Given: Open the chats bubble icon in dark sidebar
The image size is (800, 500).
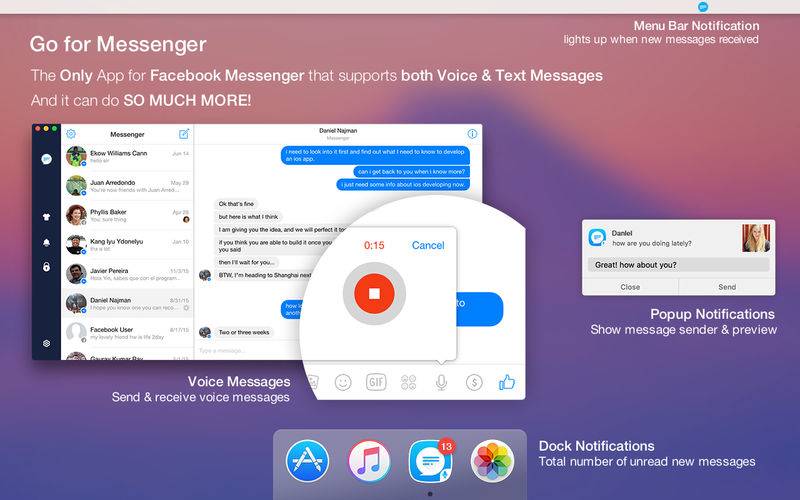Looking at the screenshot, I should pos(46,159).
